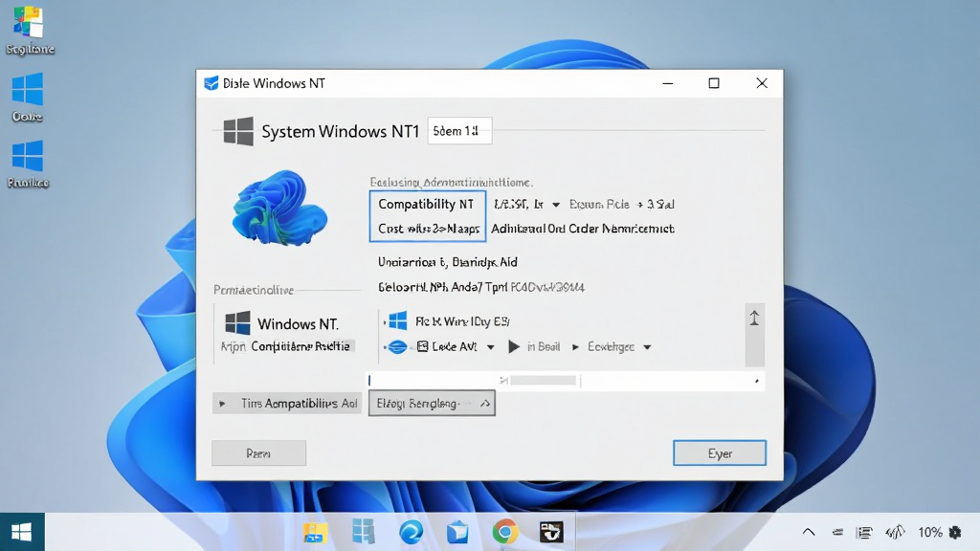Expand the Tims Aempatibilies Aol section
This screenshot has width=980, height=551.
pos(222,404)
